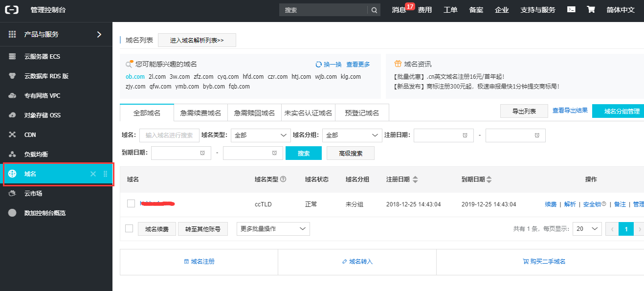
Task: Click the 安全锁 help icon in row
Action: tap(604, 204)
